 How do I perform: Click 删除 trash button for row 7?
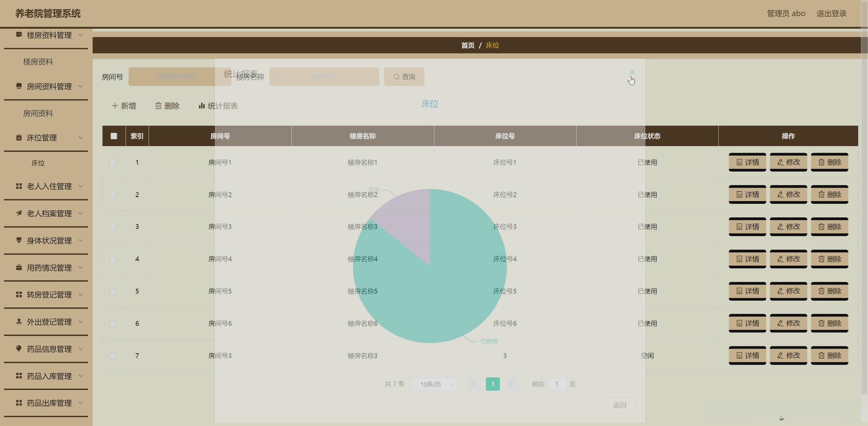point(829,355)
